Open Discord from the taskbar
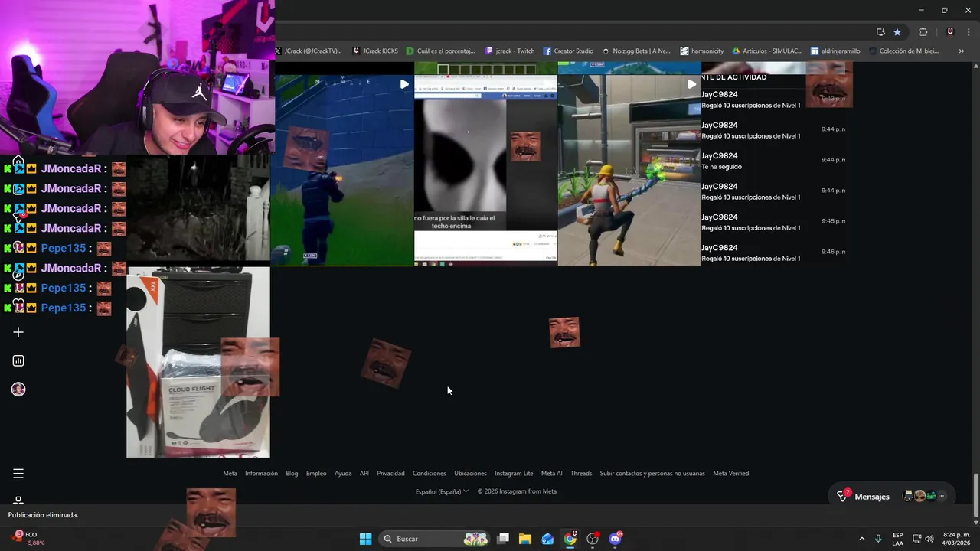Viewport: 980px width, 551px height. click(615, 539)
